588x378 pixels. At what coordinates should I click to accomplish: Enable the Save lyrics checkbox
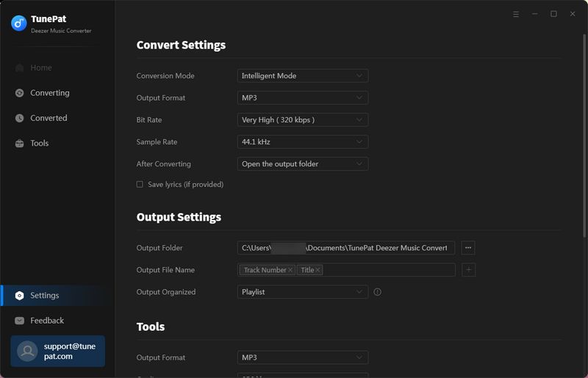140,185
